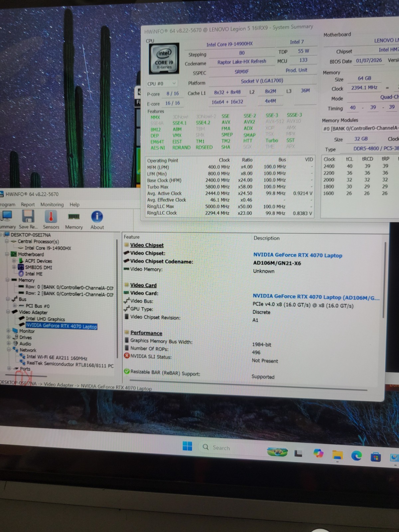Select NVIDIA GeForce RTX 4070 Laptop tree item
Screen dimensions: 399x532
(x=62, y=326)
